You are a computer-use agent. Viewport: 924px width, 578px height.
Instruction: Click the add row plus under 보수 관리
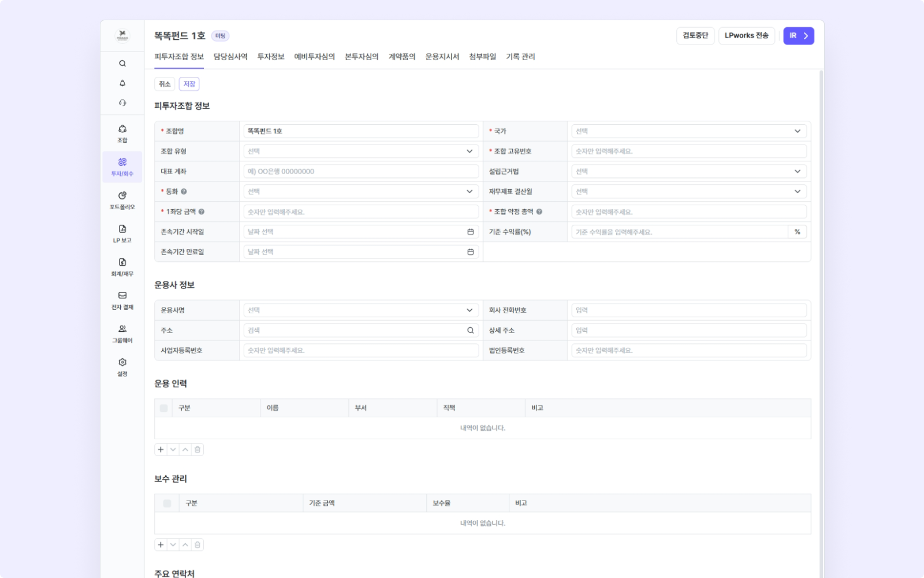[x=161, y=544]
